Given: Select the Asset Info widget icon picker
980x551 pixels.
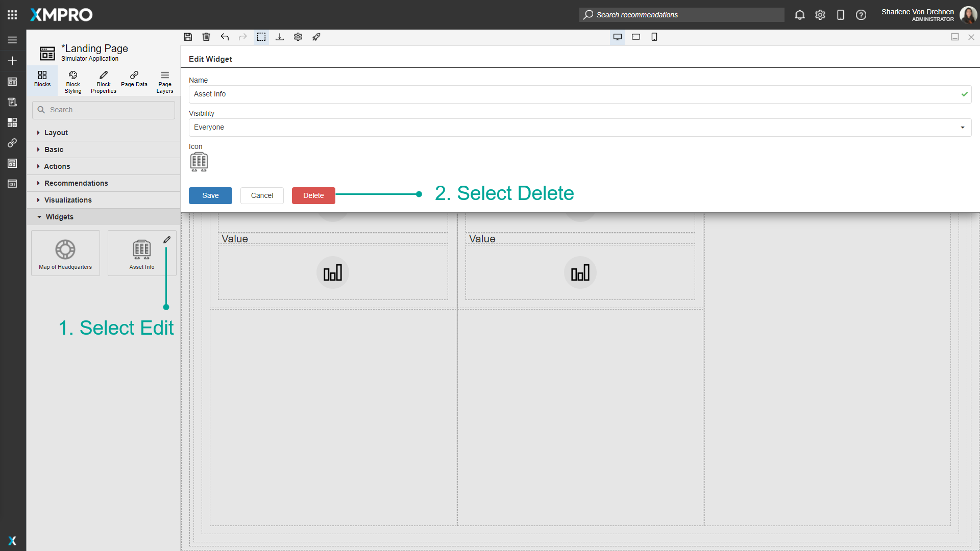Looking at the screenshot, I should click(199, 162).
